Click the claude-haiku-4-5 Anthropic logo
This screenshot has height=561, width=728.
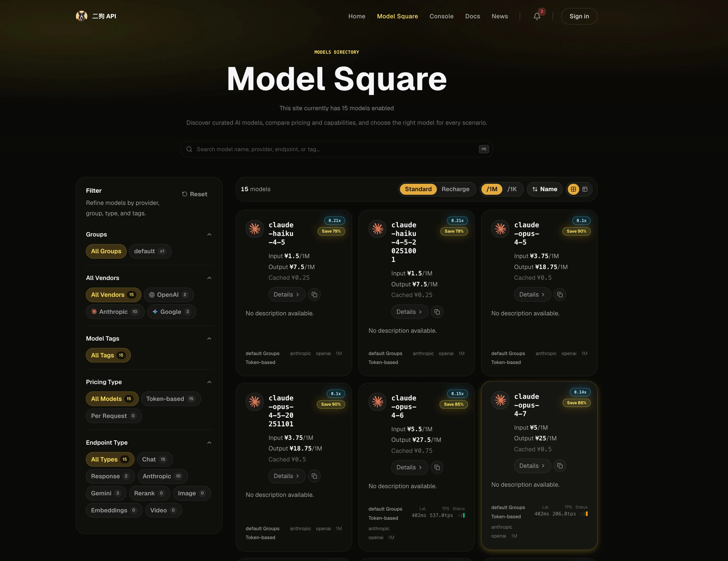point(255,229)
